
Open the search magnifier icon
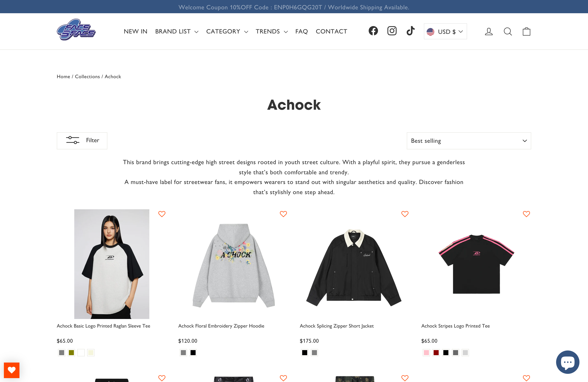508,31
